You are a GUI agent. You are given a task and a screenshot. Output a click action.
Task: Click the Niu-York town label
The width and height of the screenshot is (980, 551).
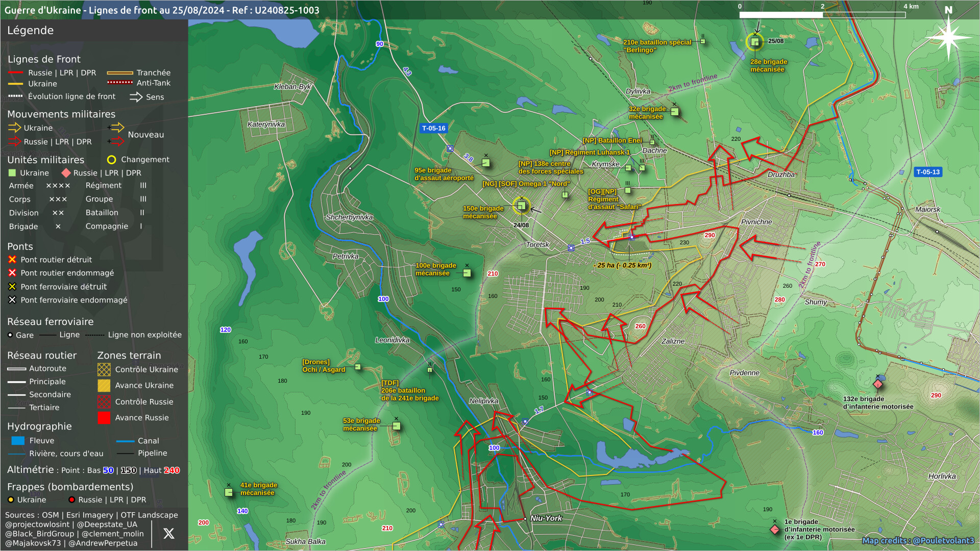click(x=546, y=518)
